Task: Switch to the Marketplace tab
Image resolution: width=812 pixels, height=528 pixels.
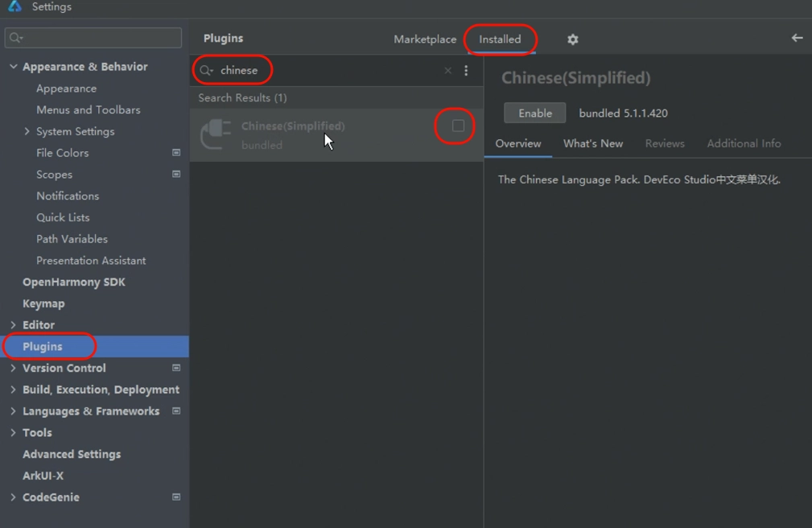Action: pos(425,39)
